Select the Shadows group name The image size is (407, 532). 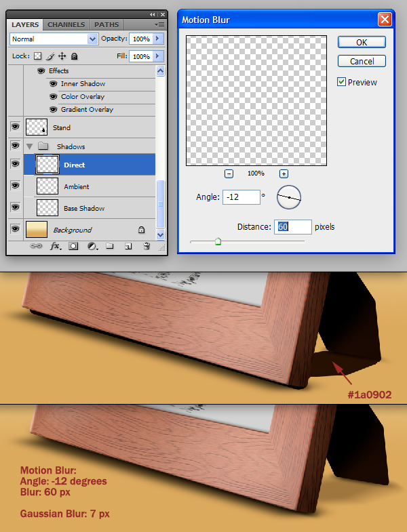click(x=71, y=146)
